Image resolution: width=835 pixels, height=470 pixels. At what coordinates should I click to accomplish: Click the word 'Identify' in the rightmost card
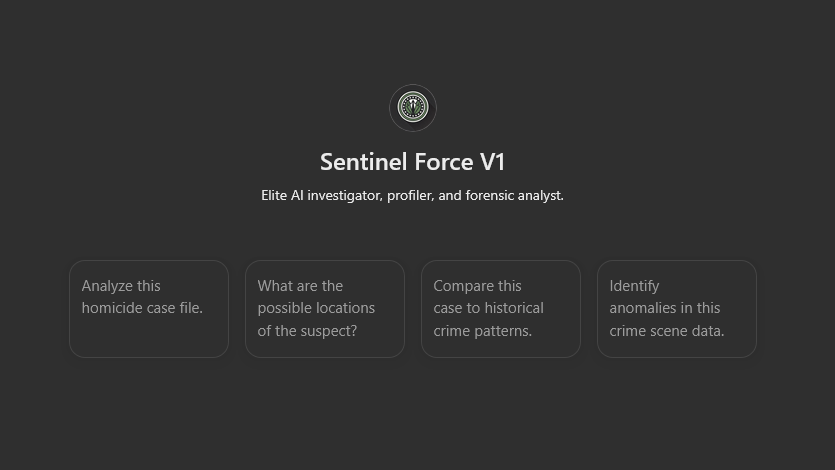click(x=634, y=286)
